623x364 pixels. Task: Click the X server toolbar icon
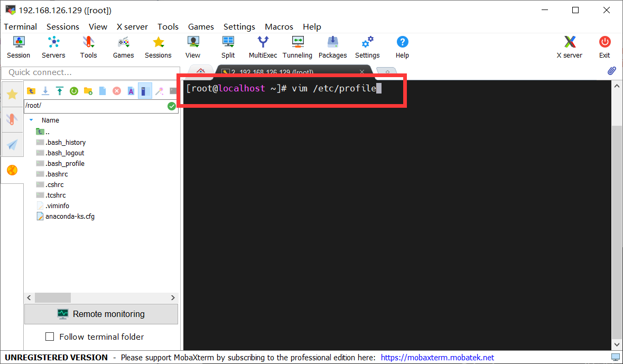tap(569, 48)
